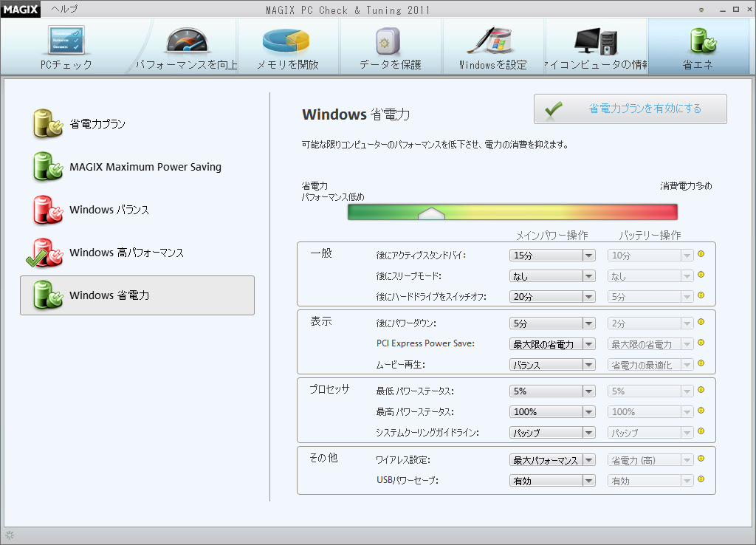This screenshot has width=756, height=545.
Task: Click info icon for ムービー再生 row
Action: coord(701,363)
